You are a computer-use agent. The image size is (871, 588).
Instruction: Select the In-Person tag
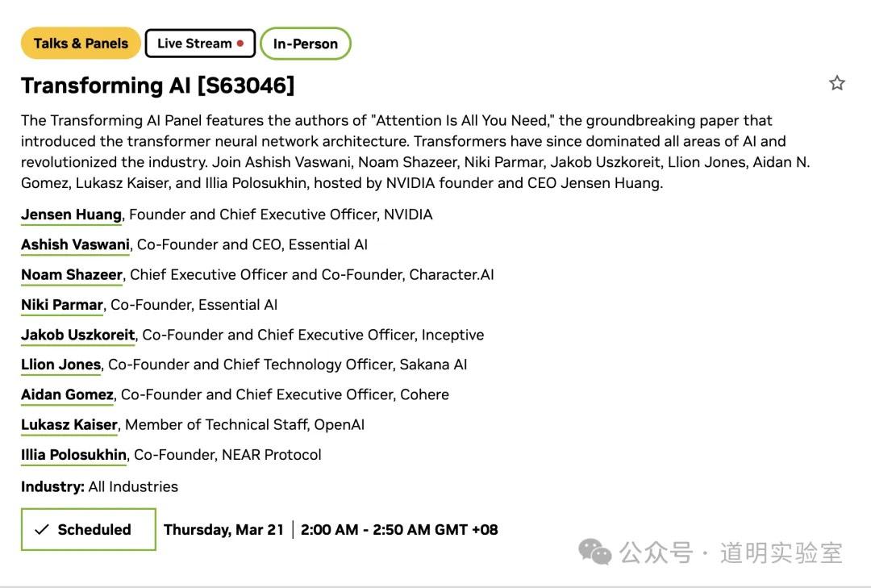(305, 44)
